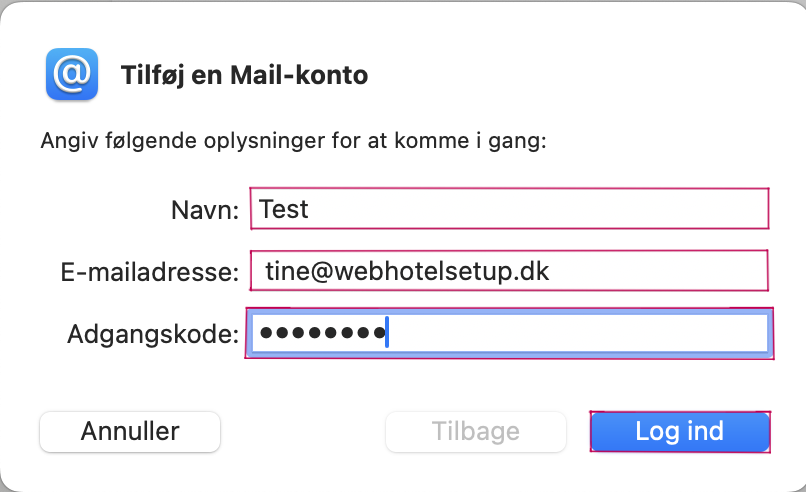The width and height of the screenshot is (806, 492).
Task: Click blank dialog space between Annuller and Tilbage
Action: point(303,432)
